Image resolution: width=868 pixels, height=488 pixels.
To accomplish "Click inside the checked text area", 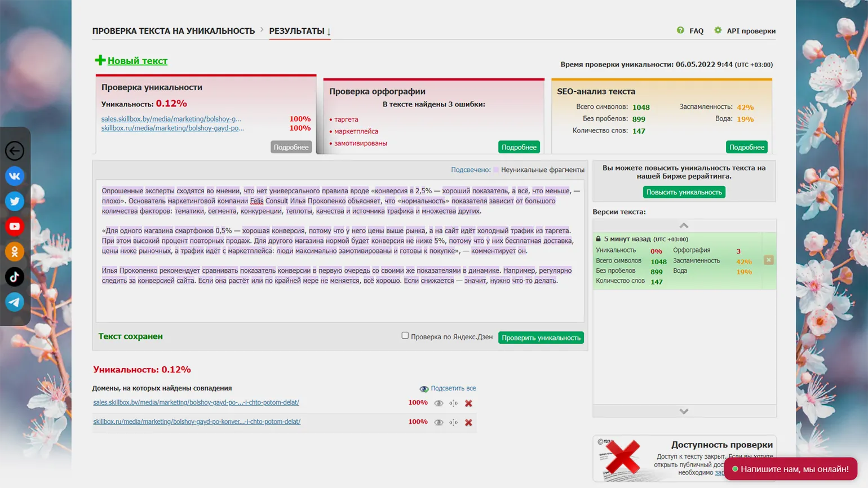I will pos(340,301).
